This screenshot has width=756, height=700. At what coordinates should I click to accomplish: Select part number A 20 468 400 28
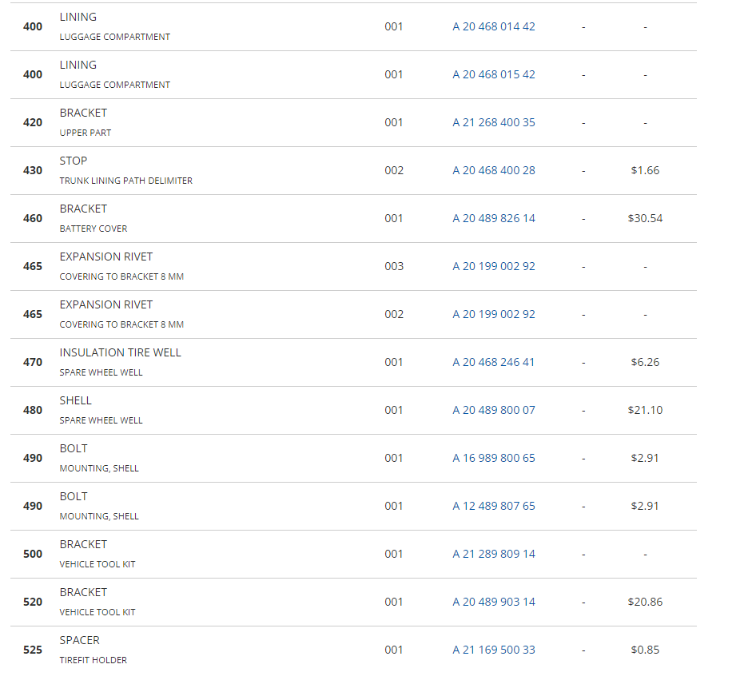coord(494,171)
